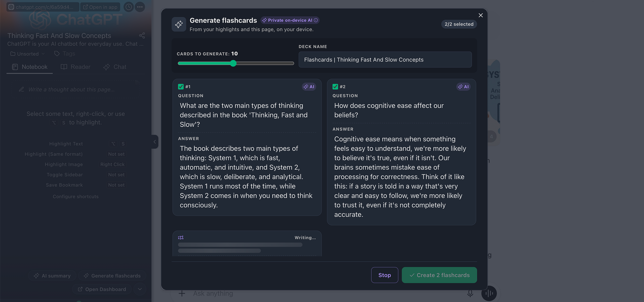
Task: Uncheck flashcard #1 checkbox
Action: [x=181, y=87]
